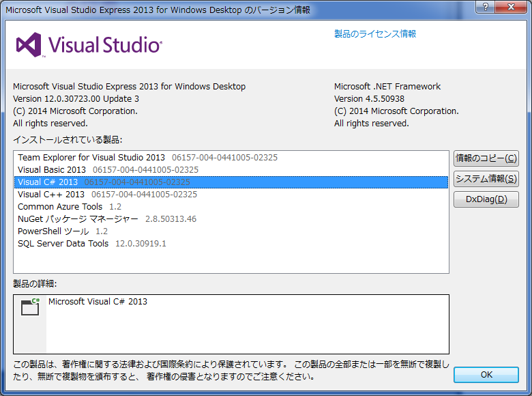The width and height of the screenshot is (532, 396).
Task: Select Team Explorer for Visual Studio 2013
Action: coord(231,158)
